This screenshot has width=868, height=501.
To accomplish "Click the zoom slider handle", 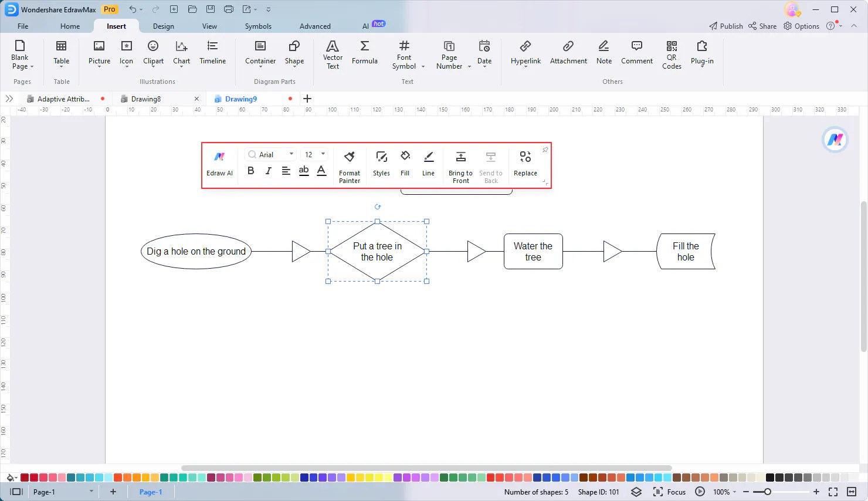I will pyautogui.click(x=767, y=492).
